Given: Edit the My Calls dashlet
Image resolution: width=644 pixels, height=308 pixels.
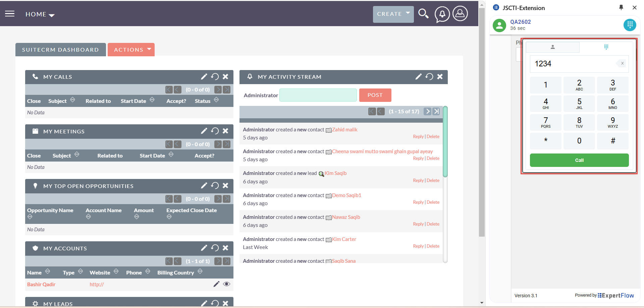Looking at the screenshot, I should coord(204,77).
